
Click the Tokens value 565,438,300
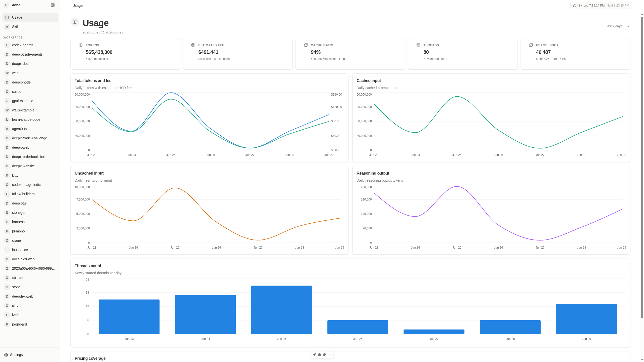(x=99, y=52)
